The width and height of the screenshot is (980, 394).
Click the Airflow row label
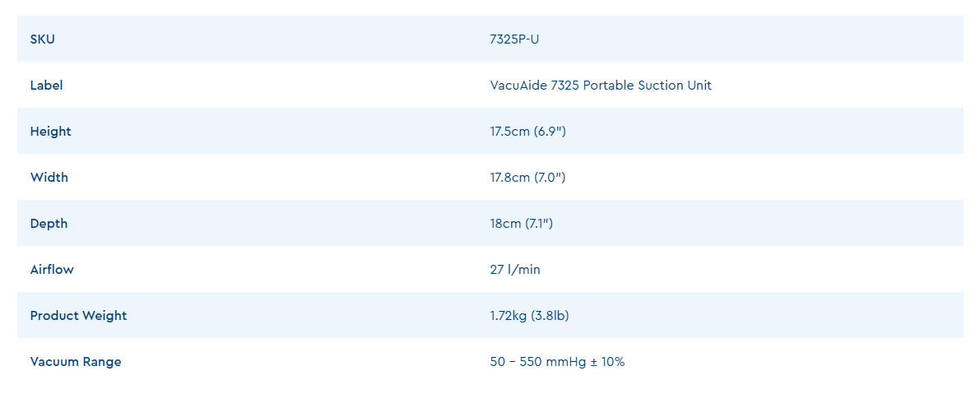click(52, 269)
